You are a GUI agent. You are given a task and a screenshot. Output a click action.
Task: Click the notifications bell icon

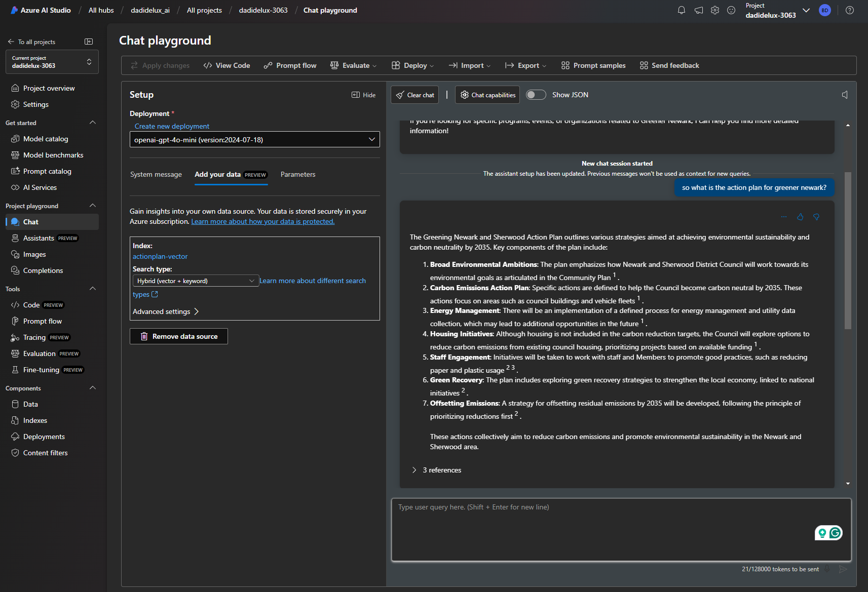[x=682, y=10]
